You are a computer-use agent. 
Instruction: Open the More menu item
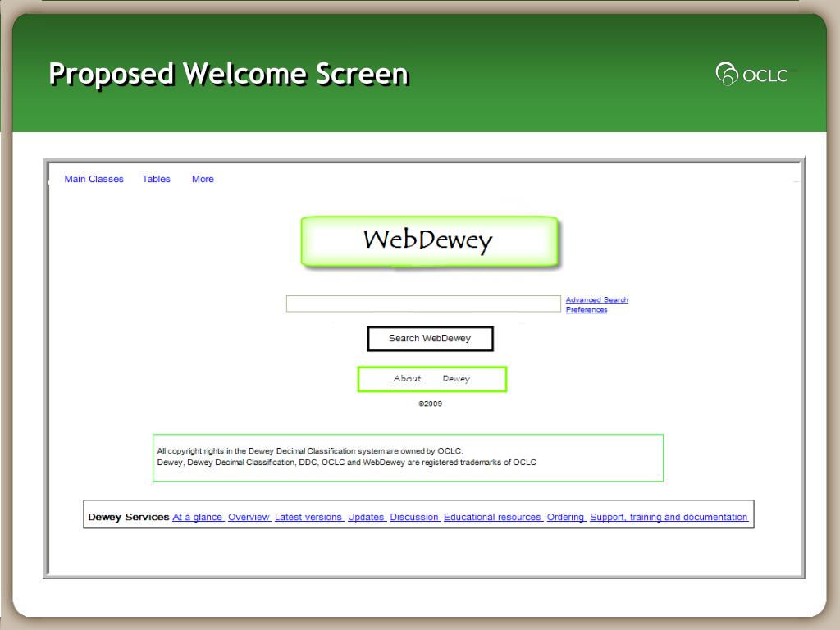click(203, 179)
